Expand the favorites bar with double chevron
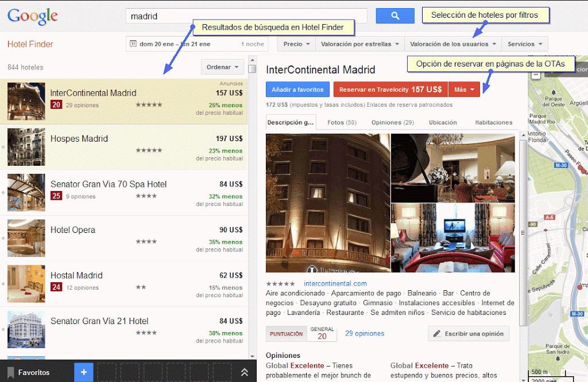 pos(245,372)
